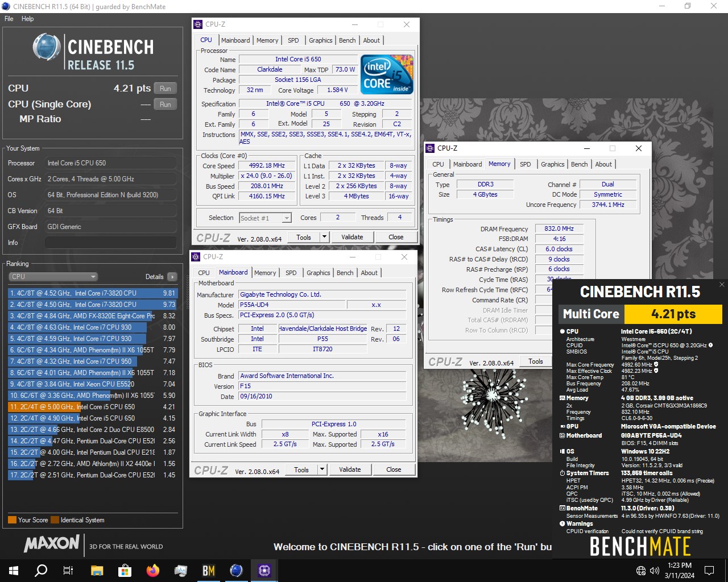The image size is (728, 582).
Task: Click the P55A-UD4 model value
Action: [x=292, y=305]
